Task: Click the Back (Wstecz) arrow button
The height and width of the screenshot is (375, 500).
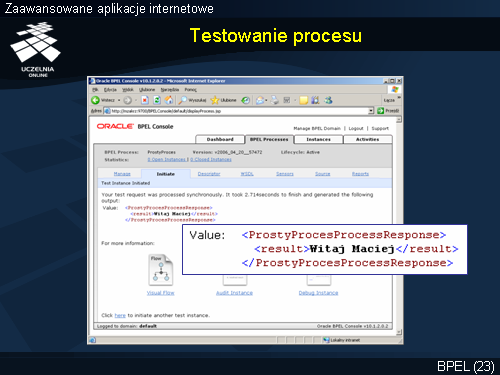Action: click(x=96, y=100)
